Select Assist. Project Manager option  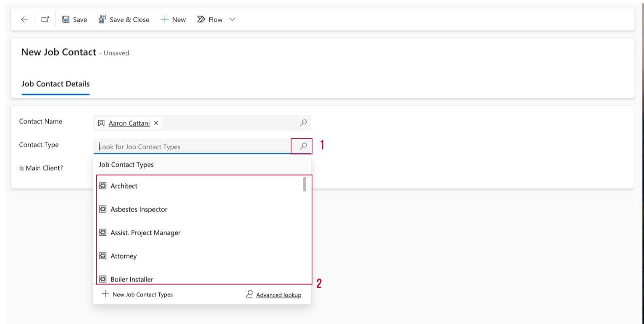tap(145, 233)
